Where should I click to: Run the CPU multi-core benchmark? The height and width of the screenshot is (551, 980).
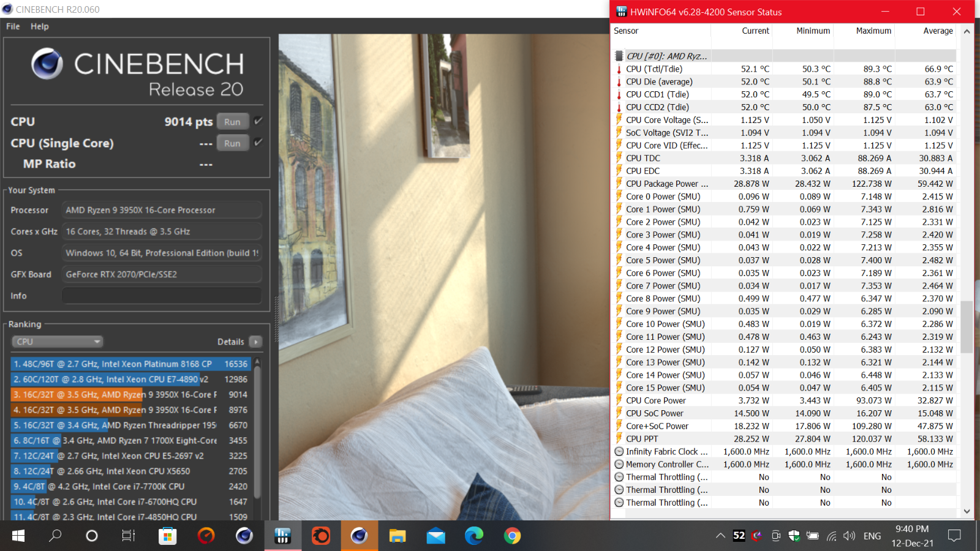[232, 122]
